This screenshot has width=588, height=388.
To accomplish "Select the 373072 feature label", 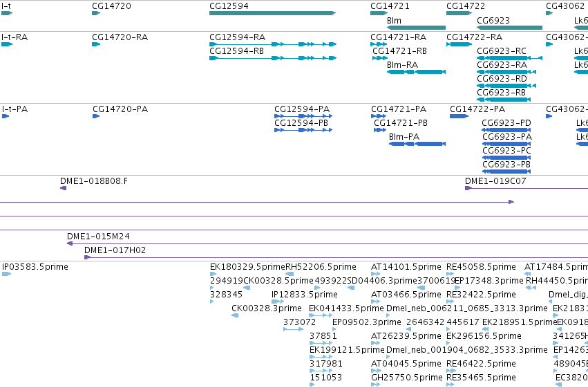I will click(300, 322).
